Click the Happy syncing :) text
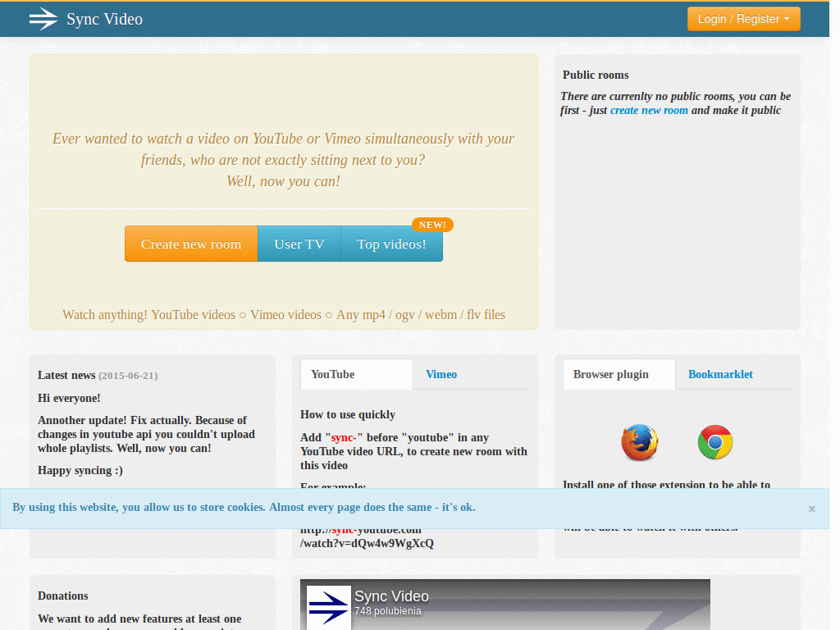Viewport: 840px width, 630px height. pyautogui.click(x=80, y=470)
